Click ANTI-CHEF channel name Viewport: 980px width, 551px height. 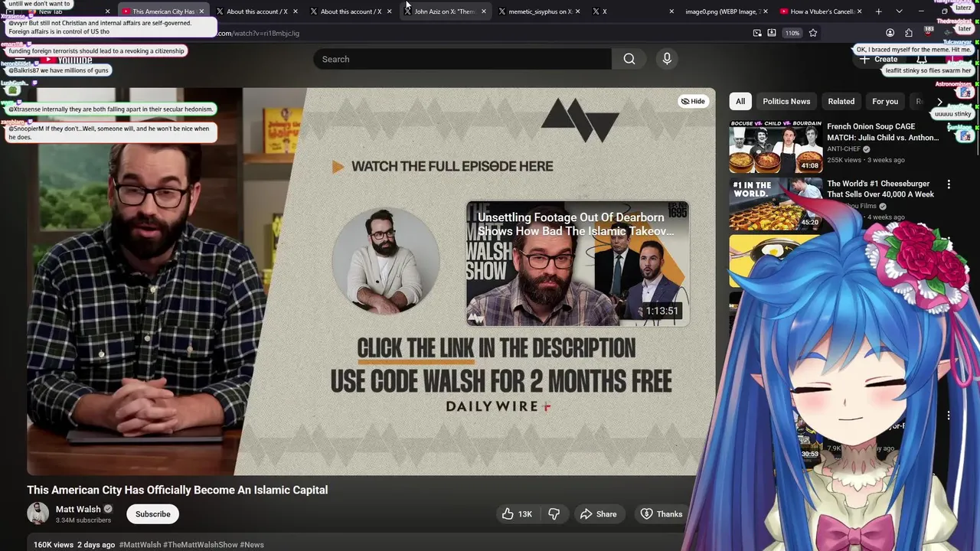click(844, 149)
